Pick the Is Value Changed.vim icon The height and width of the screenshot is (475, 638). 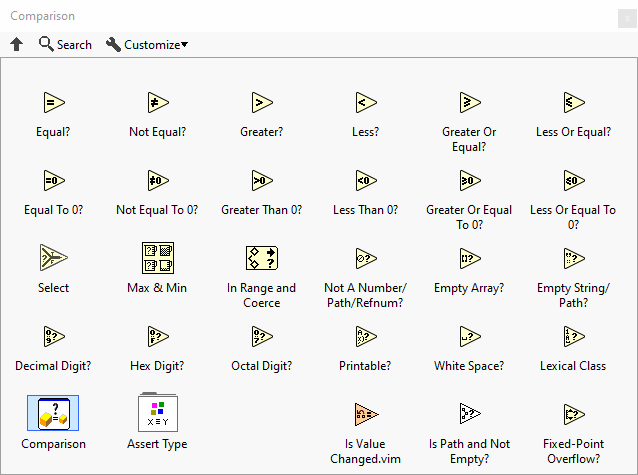tap(365, 414)
